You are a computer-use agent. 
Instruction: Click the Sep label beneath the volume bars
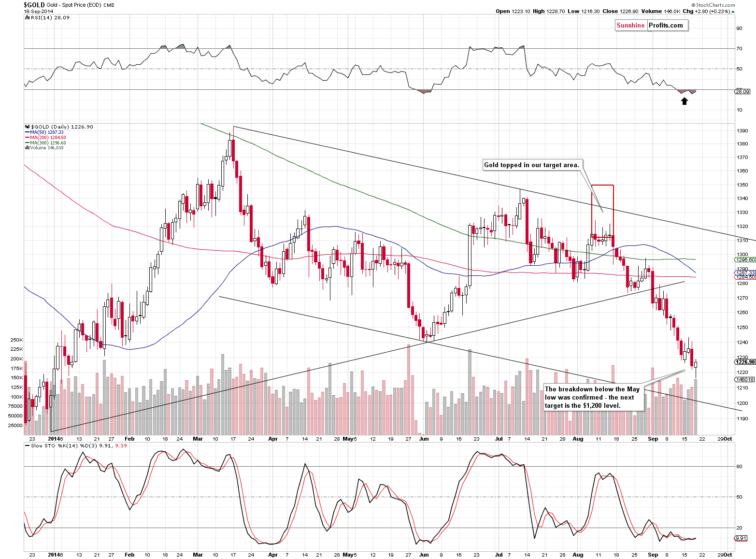click(653, 439)
